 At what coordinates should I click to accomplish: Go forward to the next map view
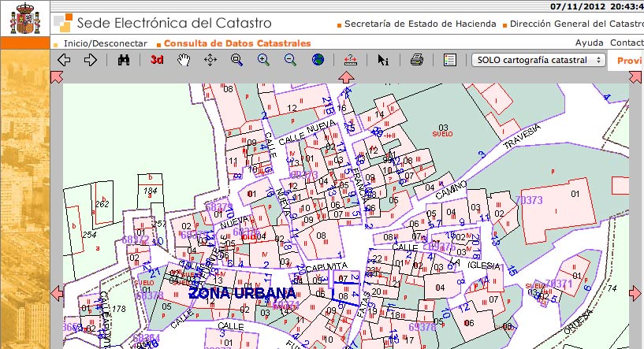coord(90,60)
